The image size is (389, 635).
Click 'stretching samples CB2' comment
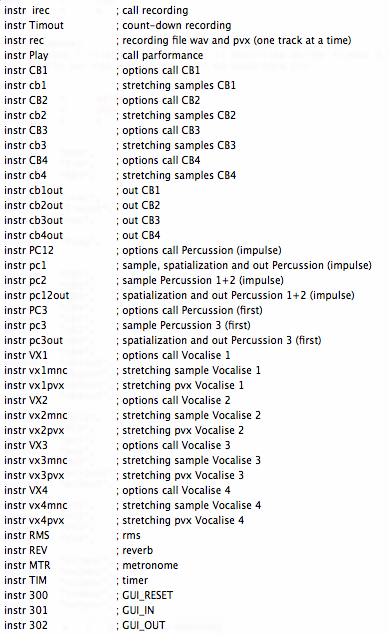click(179, 115)
